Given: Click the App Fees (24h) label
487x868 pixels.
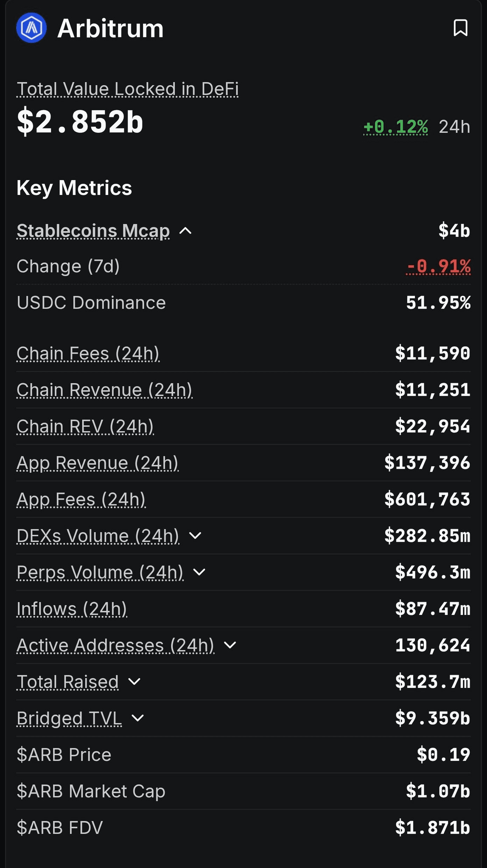Looking at the screenshot, I should coord(81,499).
